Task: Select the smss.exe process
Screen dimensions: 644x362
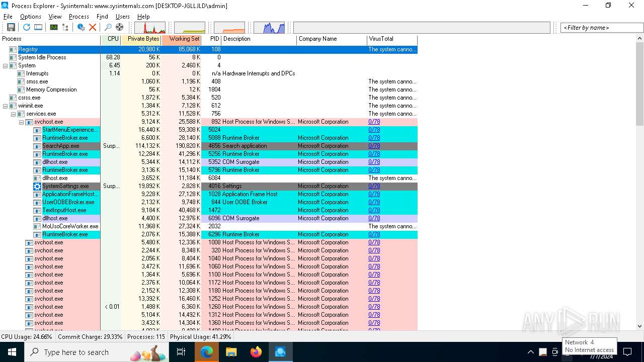Action: pos(209,81)
